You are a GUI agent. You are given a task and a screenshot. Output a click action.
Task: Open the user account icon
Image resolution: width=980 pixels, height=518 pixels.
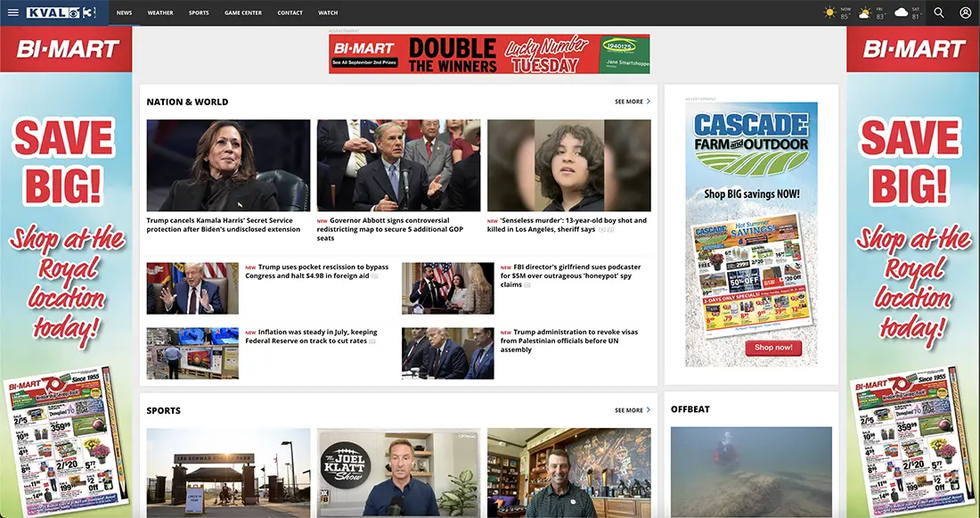coord(965,12)
